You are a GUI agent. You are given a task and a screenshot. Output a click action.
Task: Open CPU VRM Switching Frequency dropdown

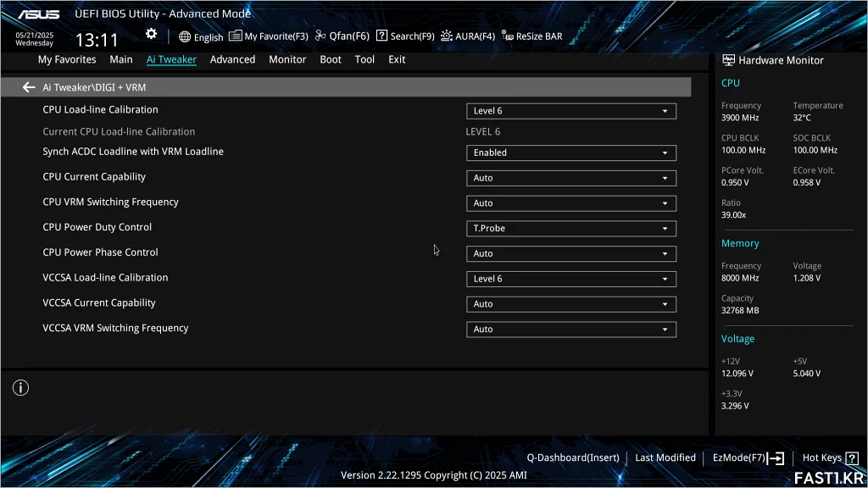570,203
